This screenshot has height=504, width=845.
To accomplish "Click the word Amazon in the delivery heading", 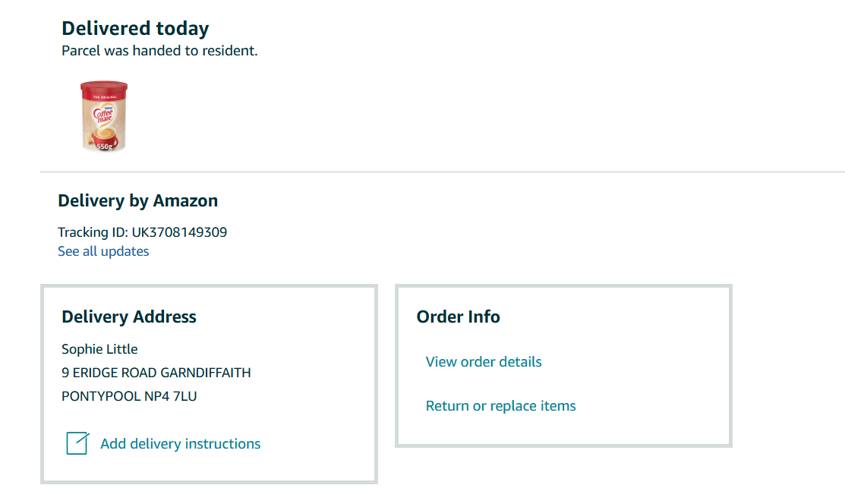I will 185,201.
